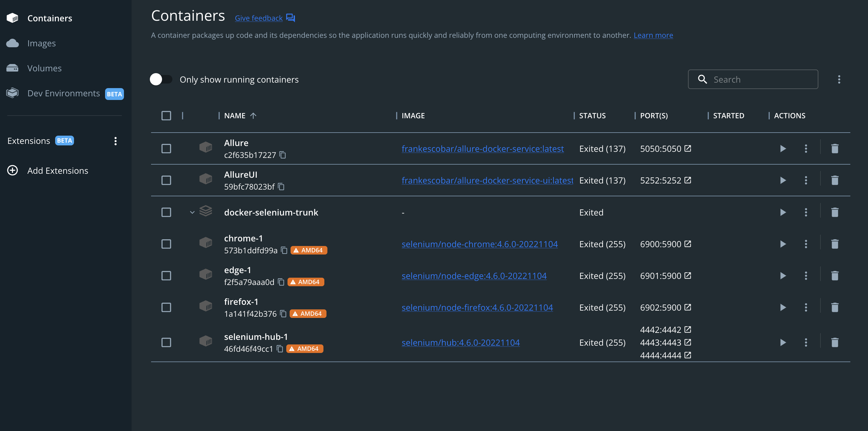The width and height of the screenshot is (868, 431).
Task: Follow the Learn more link
Action: pos(653,35)
